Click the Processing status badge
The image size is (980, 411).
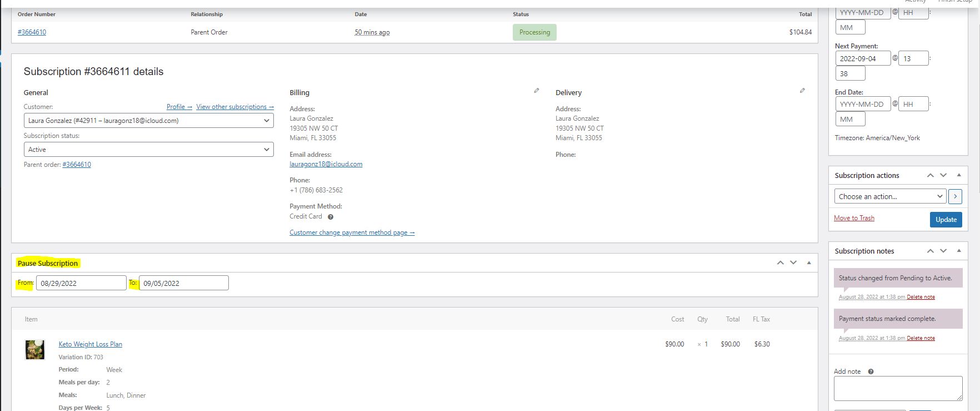point(534,32)
